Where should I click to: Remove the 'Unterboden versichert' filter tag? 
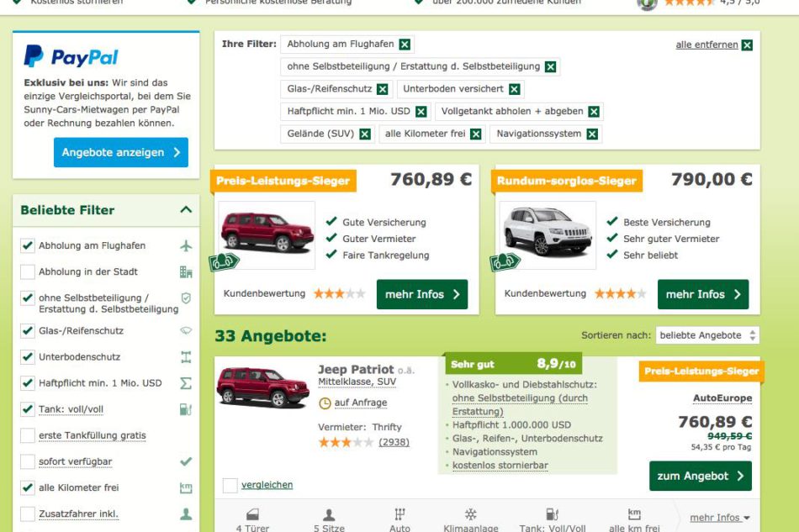point(515,89)
